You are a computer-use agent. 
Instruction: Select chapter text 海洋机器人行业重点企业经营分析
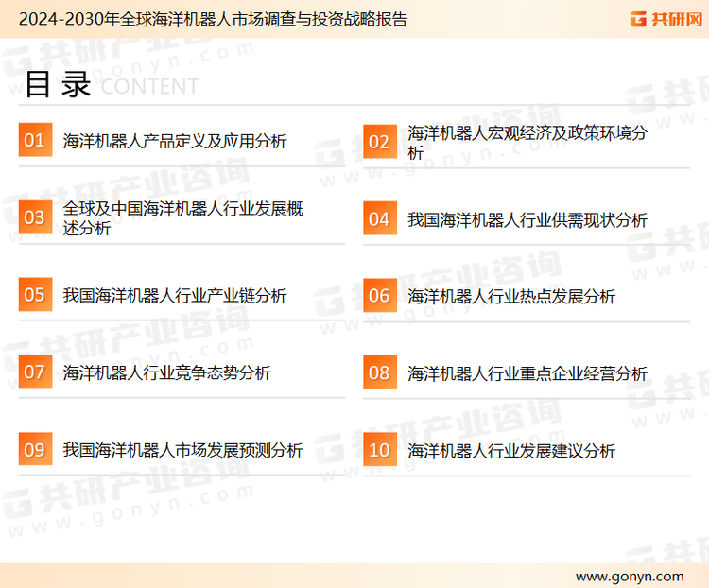tap(527, 373)
